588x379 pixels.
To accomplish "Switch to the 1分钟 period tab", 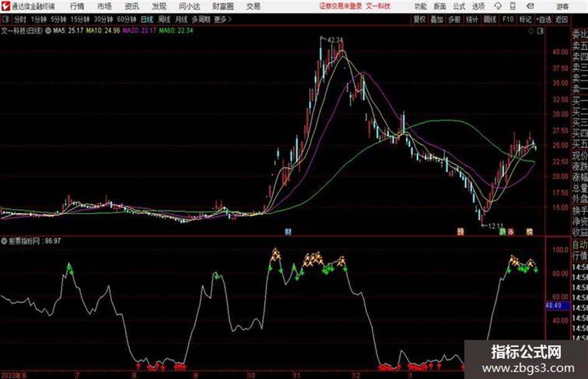I will click(x=39, y=19).
